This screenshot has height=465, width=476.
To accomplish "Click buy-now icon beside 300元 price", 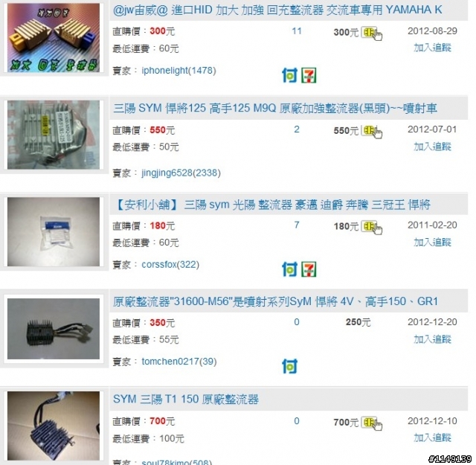I will 371,33.
